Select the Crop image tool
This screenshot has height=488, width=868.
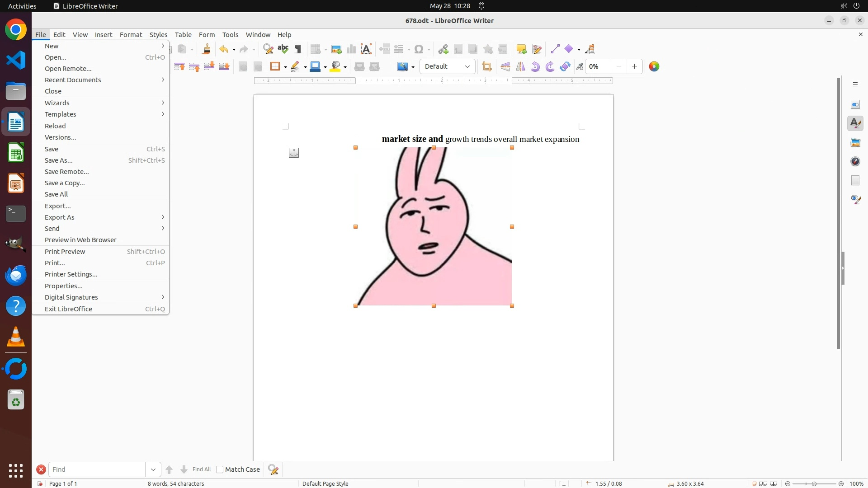487,67
